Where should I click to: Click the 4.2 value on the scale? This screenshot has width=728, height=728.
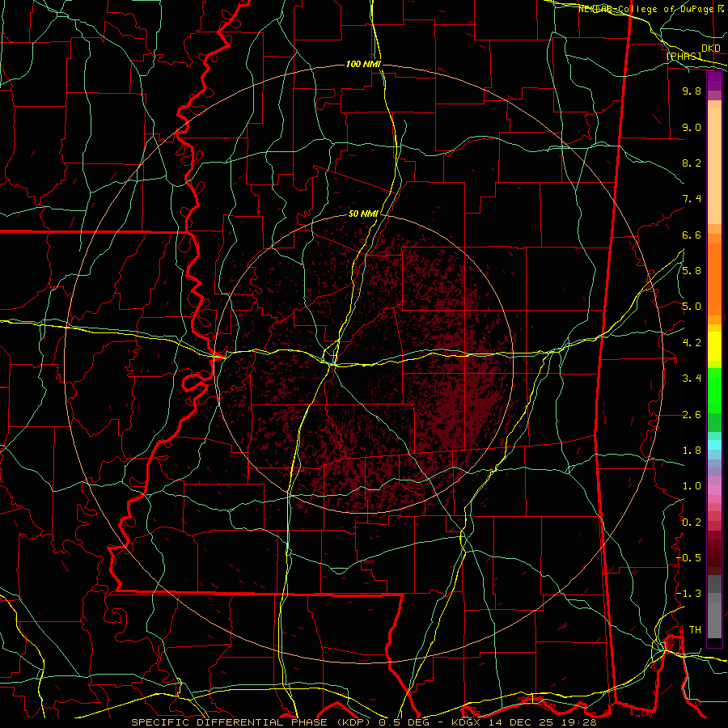point(692,343)
